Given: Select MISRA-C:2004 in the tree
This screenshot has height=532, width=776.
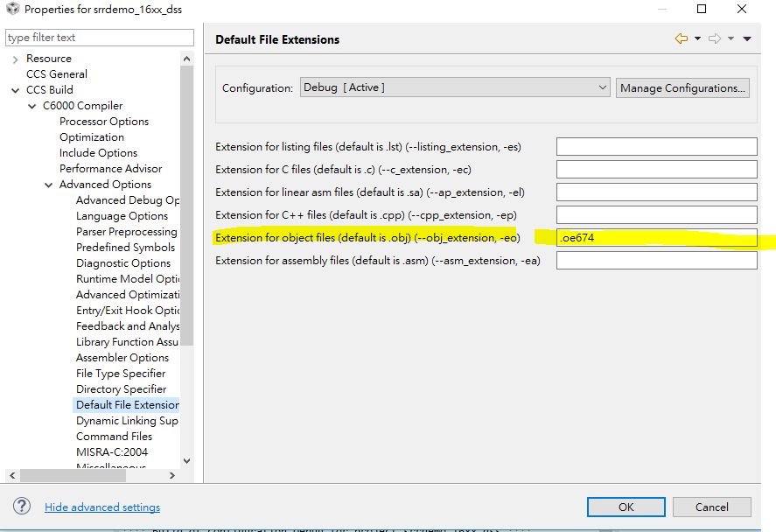Looking at the screenshot, I should pos(112,451).
